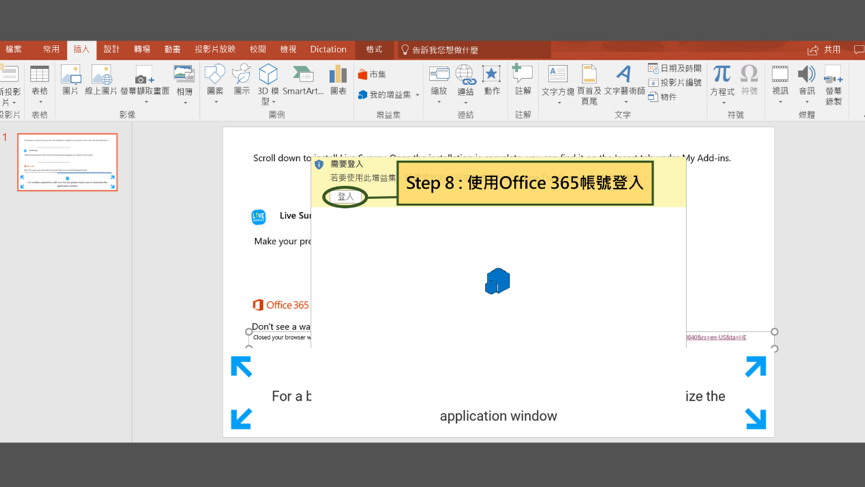Viewport: 865px width, 487px height.
Task: Open the Shapes (圖案) gallery
Action: [x=215, y=74]
